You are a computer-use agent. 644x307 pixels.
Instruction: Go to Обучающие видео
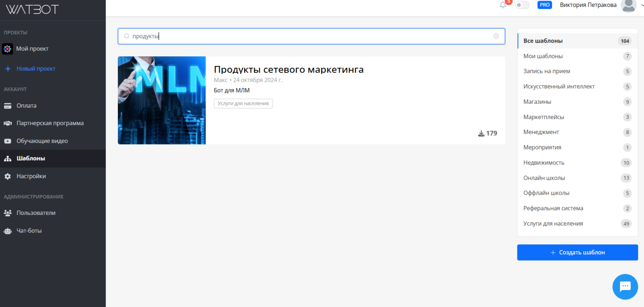(x=42, y=141)
